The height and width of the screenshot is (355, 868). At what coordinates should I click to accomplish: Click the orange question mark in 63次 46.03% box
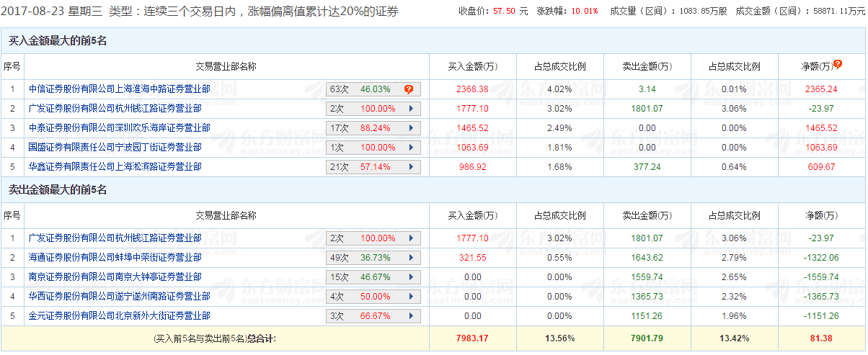coord(409,89)
